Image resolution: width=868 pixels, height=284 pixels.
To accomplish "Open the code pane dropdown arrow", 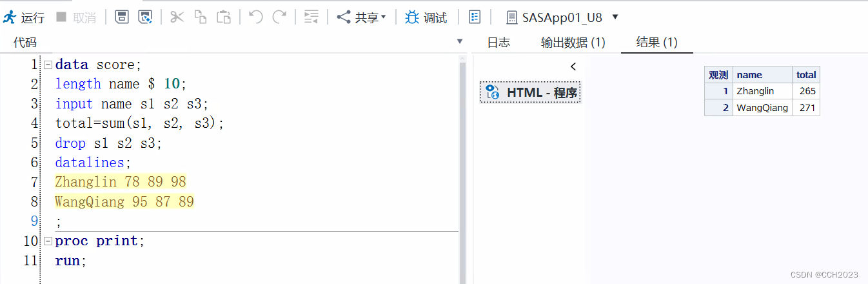I will click(460, 41).
